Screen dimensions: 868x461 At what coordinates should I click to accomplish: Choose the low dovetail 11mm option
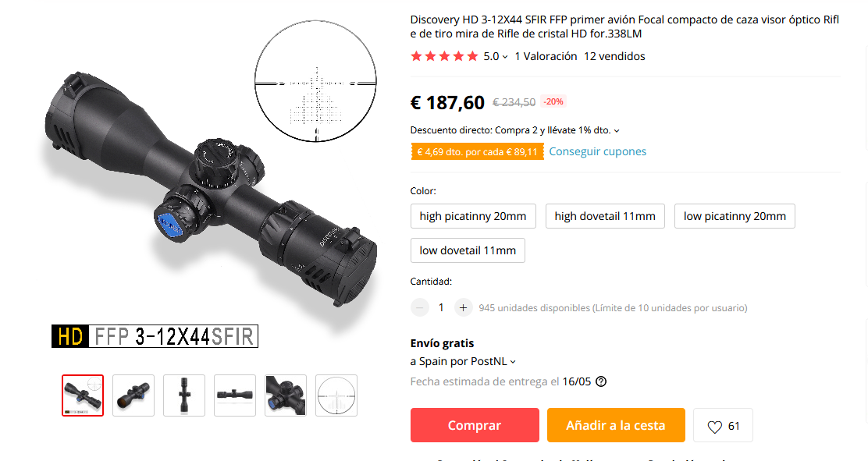468,250
